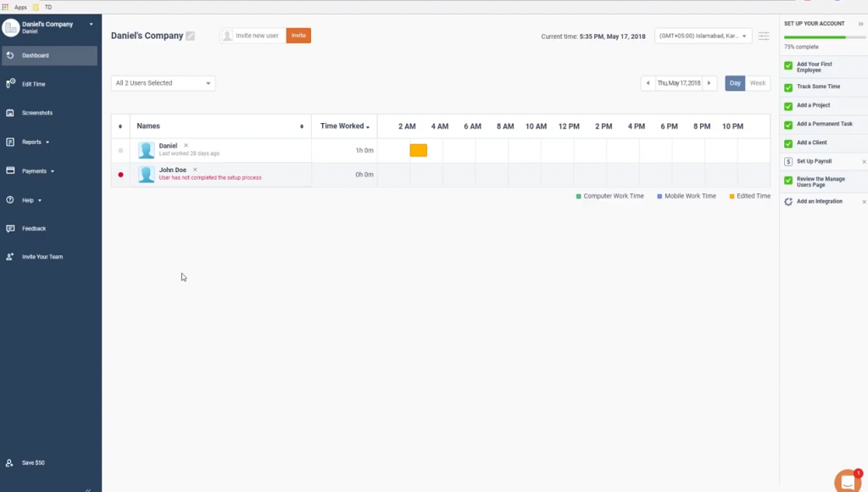The width and height of the screenshot is (868, 492).
Task: Click the Edit Time sidebar icon
Action: [10, 84]
